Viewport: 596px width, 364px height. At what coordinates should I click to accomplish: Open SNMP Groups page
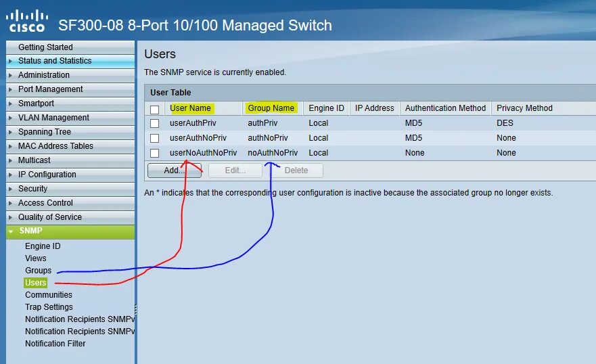point(39,271)
